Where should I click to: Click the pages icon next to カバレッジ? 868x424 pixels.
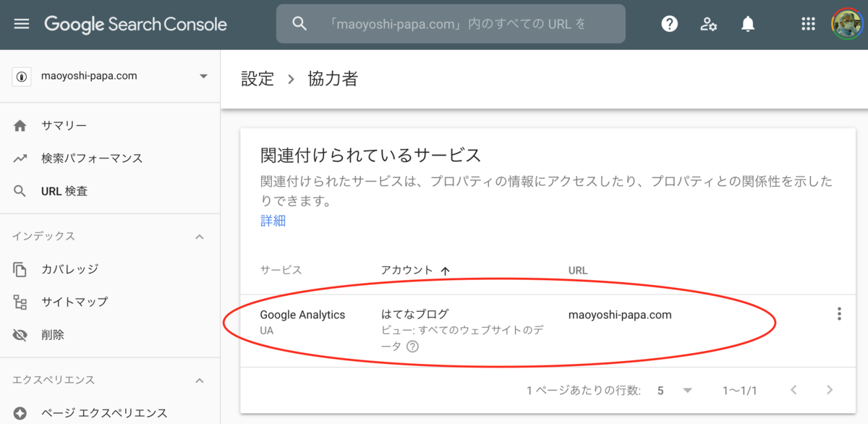[20, 269]
